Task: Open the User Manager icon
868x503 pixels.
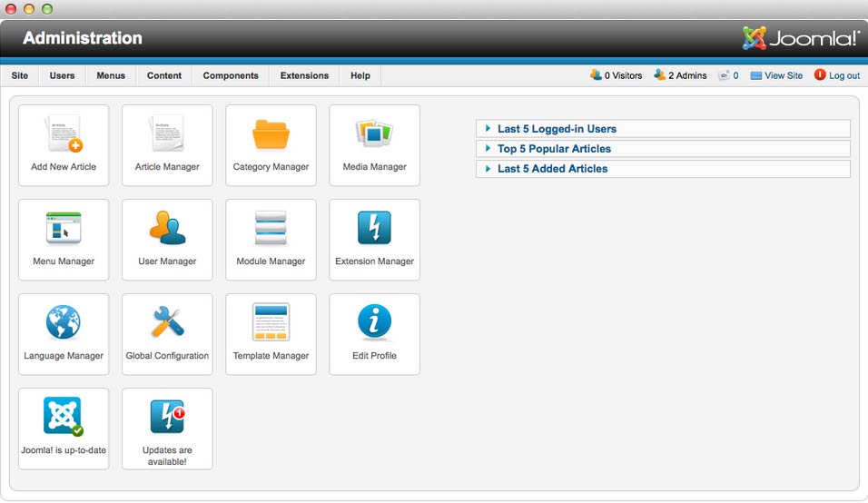Action: (x=167, y=229)
